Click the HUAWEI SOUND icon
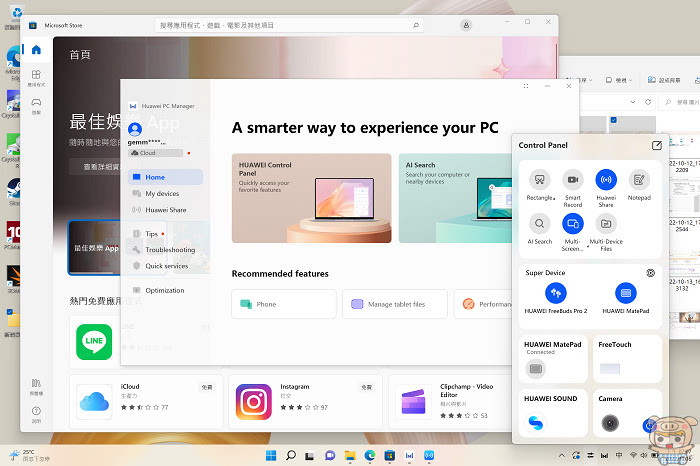 tap(535, 422)
